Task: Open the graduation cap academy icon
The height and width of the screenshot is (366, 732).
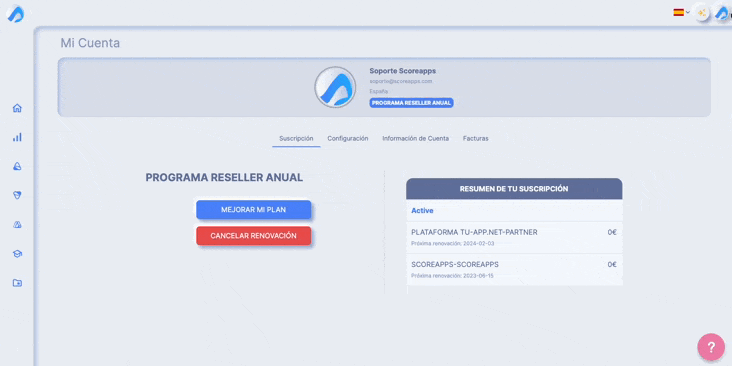Action: pyautogui.click(x=17, y=254)
